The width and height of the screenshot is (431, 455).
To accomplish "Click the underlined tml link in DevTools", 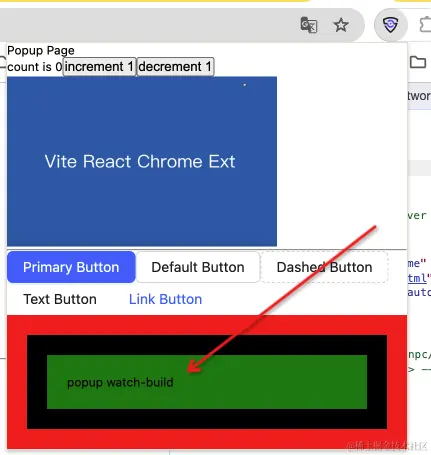I will pos(417,278).
